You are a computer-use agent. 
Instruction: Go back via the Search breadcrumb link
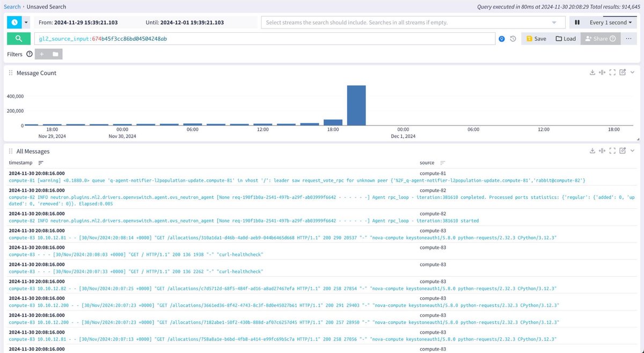coord(12,6)
